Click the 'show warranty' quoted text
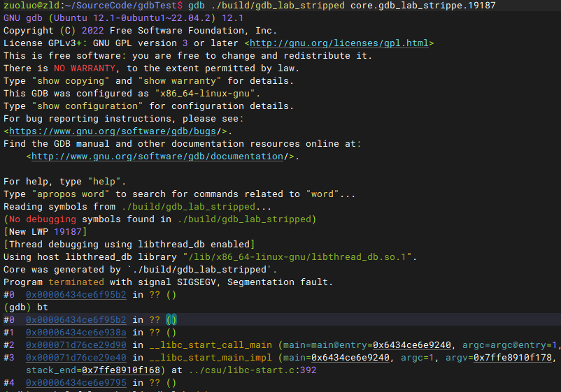561x392 pixels. pos(180,81)
